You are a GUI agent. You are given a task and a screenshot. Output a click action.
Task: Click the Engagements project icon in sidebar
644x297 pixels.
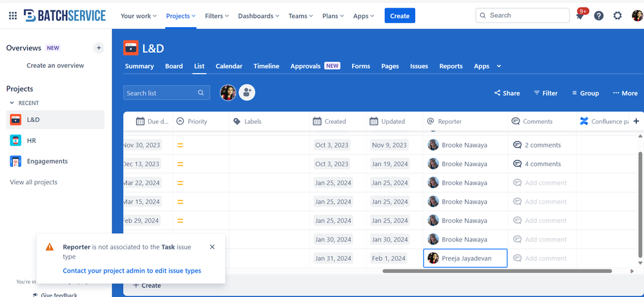15,161
